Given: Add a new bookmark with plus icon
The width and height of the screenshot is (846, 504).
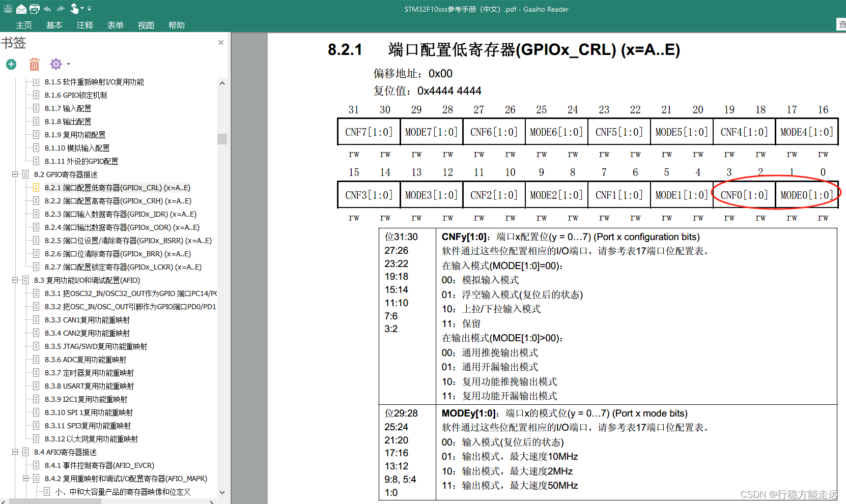Looking at the screenshot, I should coord(11,64).
